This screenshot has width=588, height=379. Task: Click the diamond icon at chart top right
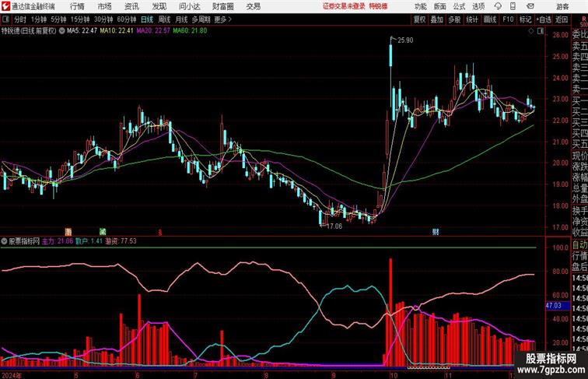(x=531, y=31)
